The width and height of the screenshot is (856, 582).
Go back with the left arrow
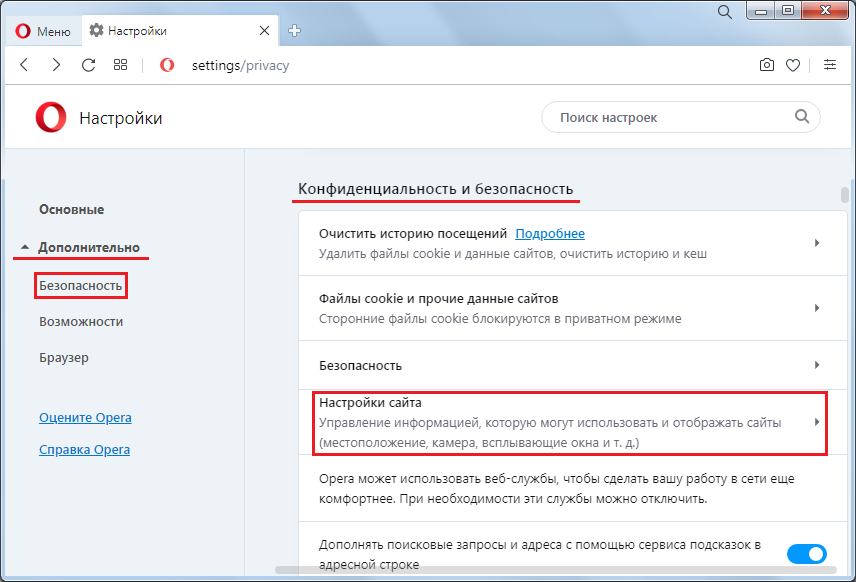[x=24, y=65]
